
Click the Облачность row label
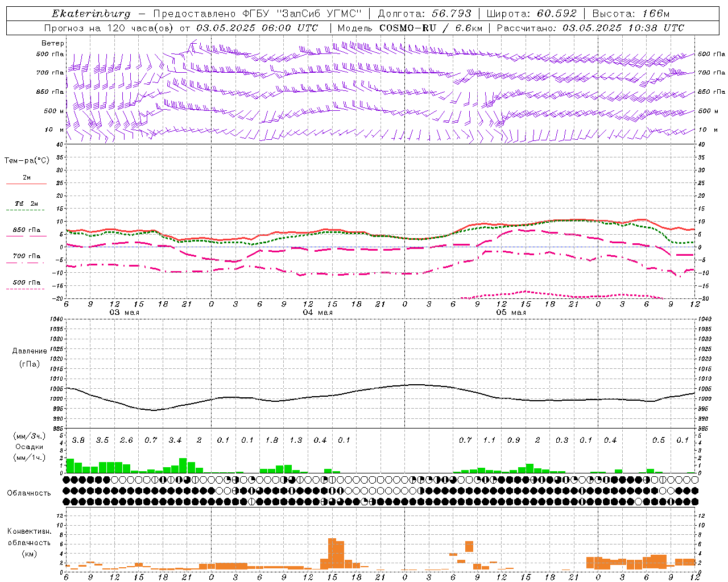coord(29,493)
